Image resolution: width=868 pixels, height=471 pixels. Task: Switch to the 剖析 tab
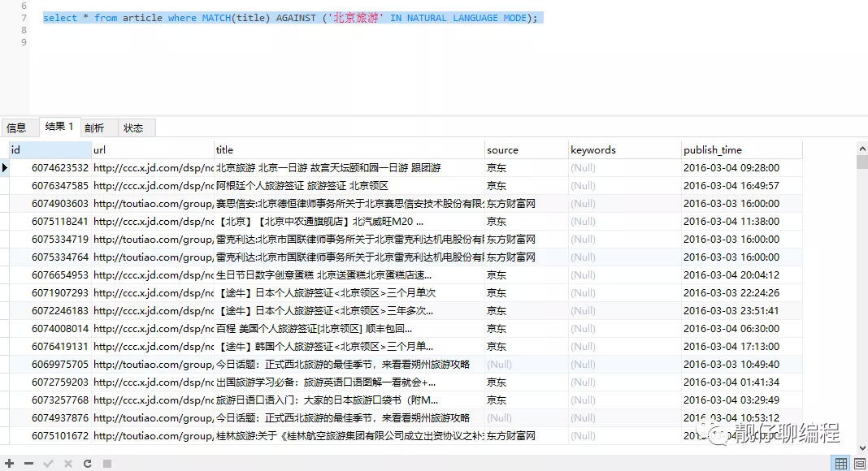coord(94,127)
